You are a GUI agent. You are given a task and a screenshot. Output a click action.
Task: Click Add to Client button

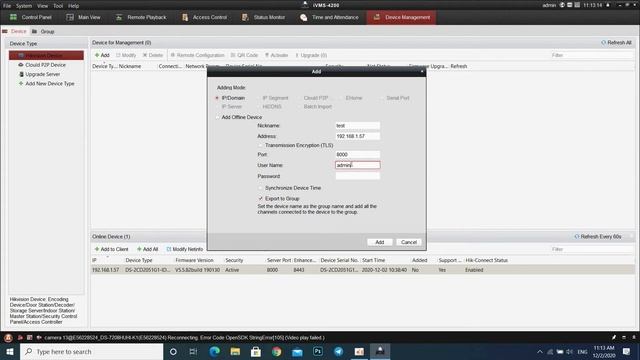click(x=111, y=249)
